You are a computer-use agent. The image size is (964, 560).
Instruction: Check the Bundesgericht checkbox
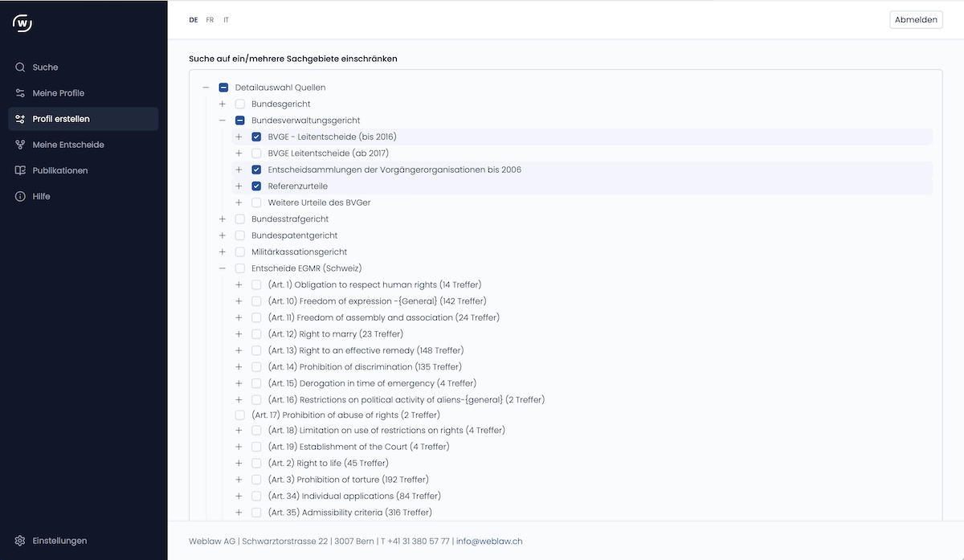click(239, 104)
